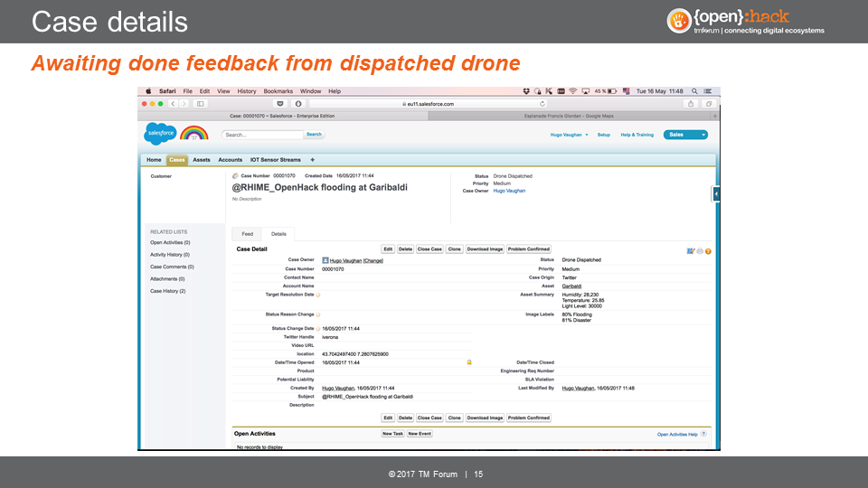Image resolution: width=868 pixels, height=488 pixels.
Task: Open the orange help icon for this page
Action: pos(708,251)
